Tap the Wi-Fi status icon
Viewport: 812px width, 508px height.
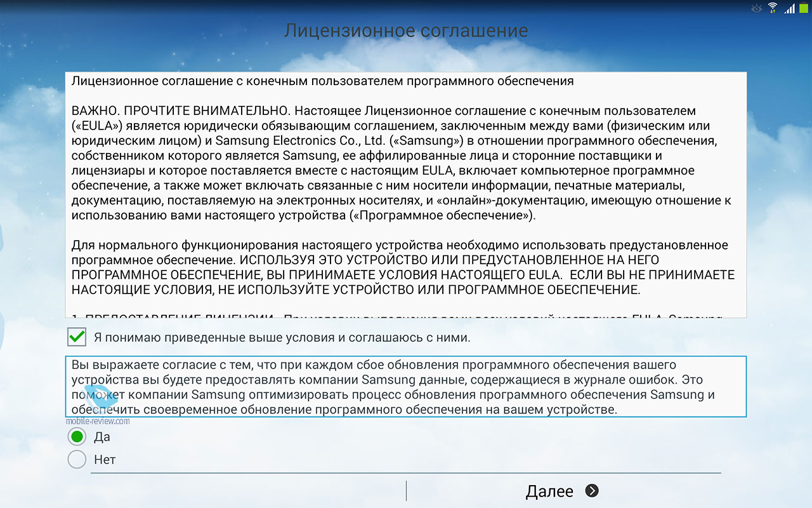pyautogui.click(x=772, y=8)
